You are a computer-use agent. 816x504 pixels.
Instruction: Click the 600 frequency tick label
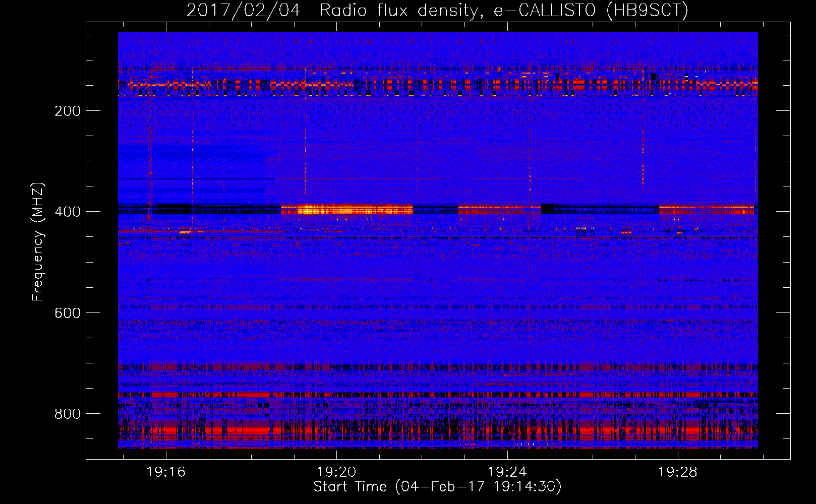68,313
